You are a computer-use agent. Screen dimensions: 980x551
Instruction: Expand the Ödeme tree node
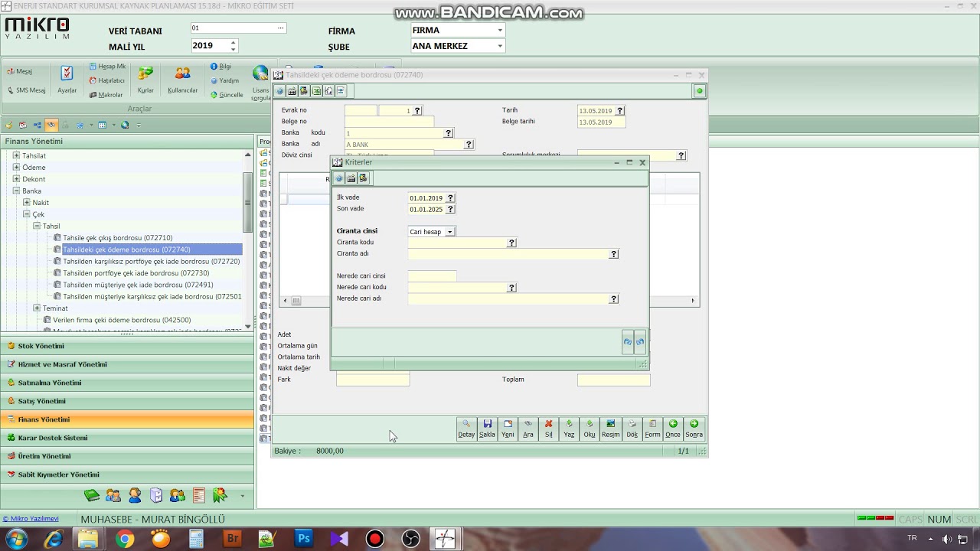[x=16, y=167]
